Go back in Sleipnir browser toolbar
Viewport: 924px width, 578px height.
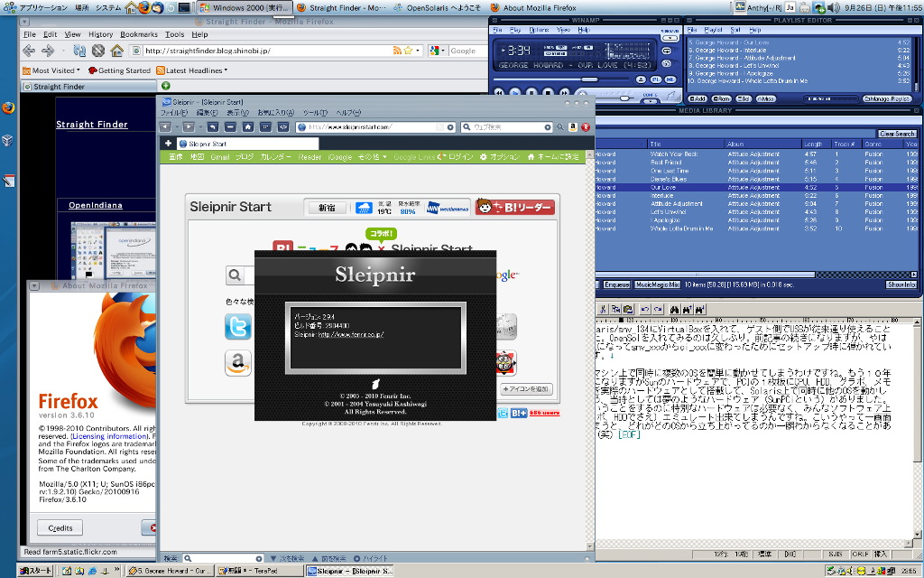coord(166,126)
